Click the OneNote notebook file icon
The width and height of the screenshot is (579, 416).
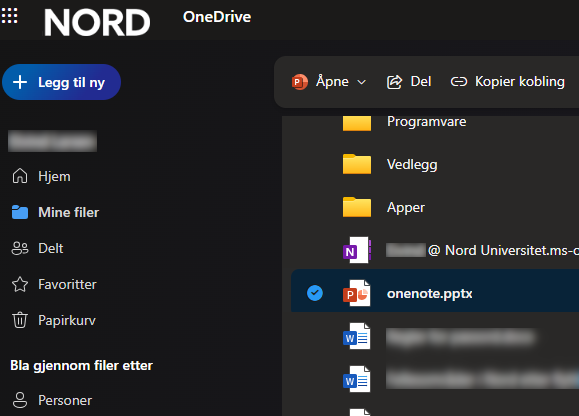[x=357, y=250]
